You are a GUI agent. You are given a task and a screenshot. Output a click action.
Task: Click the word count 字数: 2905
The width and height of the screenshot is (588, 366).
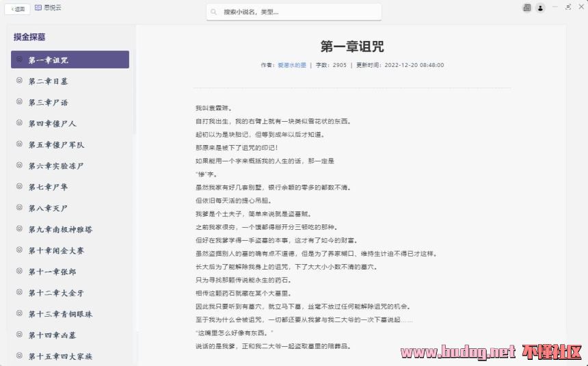[331, 65]
